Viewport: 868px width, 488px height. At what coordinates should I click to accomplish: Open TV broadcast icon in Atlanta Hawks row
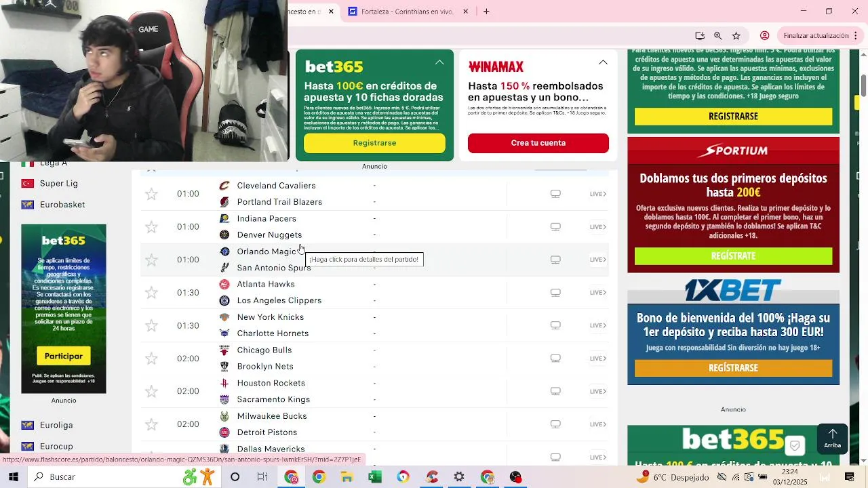(x=555, y=293)
